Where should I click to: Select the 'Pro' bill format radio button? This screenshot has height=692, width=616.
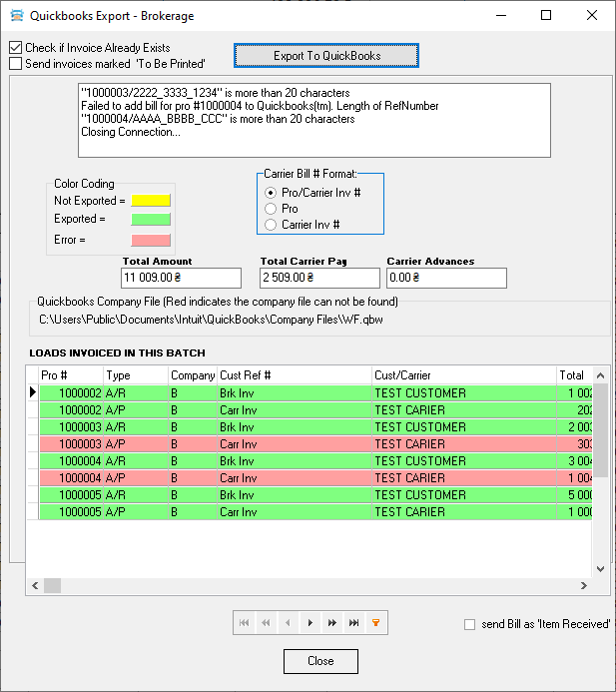click(x=270, y=209)
